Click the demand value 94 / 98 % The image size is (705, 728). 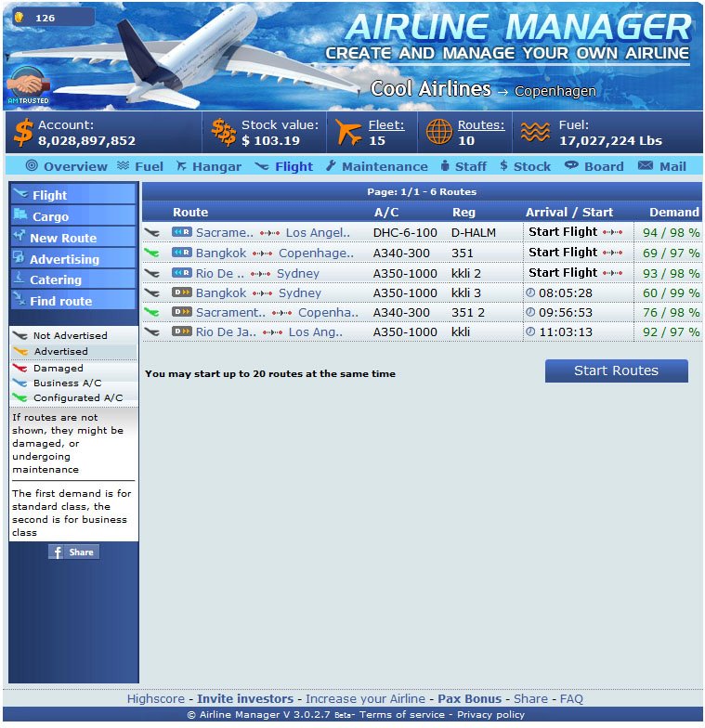click(671, 232)
